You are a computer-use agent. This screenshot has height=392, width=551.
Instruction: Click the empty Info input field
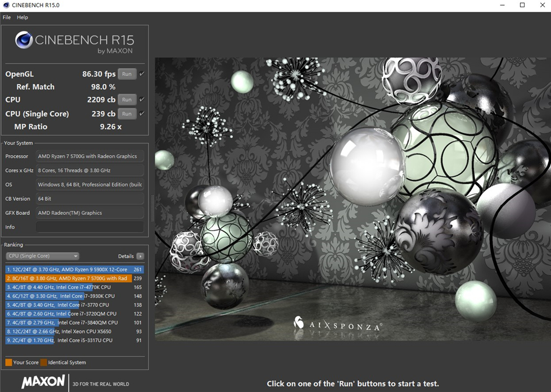[x=89, y=227]
